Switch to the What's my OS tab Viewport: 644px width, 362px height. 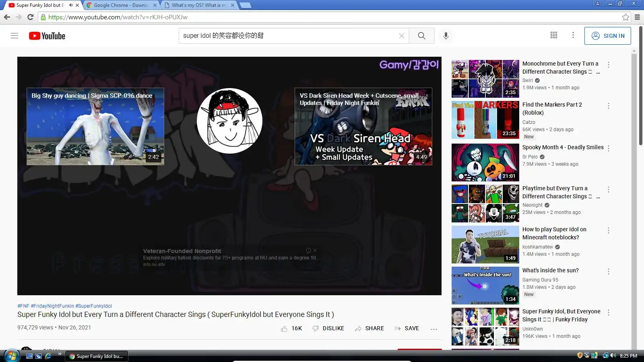coord(199,5)
